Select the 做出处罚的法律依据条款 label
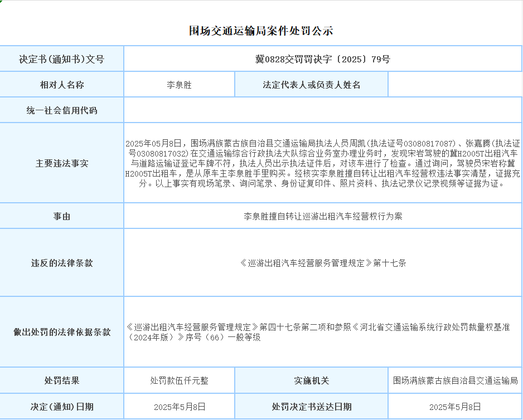 pos(62,332)
